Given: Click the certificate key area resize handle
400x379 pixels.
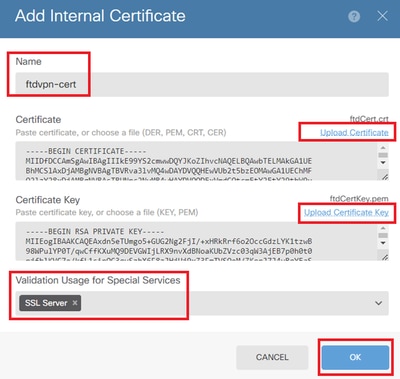Looking at the screenshot, I should [385, 256].
